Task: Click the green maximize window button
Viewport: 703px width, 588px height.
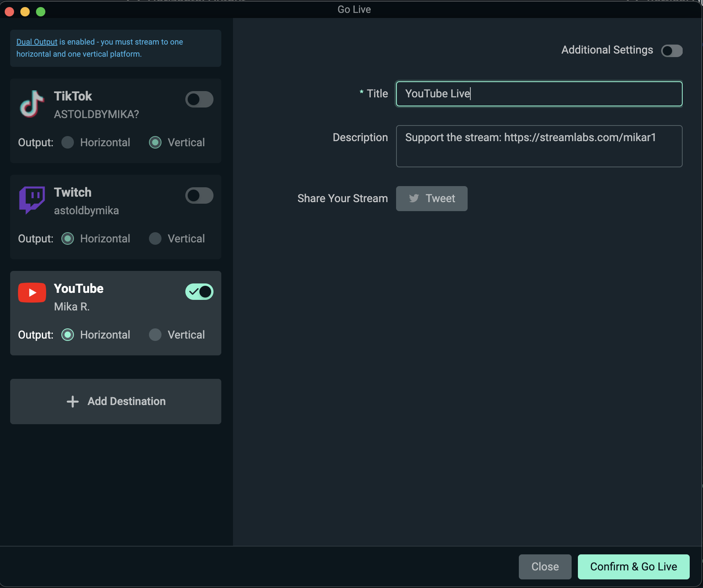Action: (41, 12)
